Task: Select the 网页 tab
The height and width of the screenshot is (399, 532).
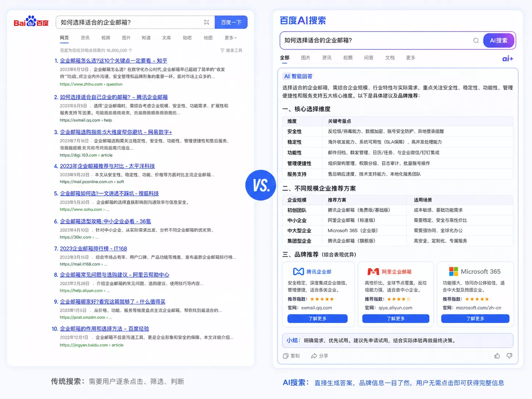Action: (x=64, y=37)
